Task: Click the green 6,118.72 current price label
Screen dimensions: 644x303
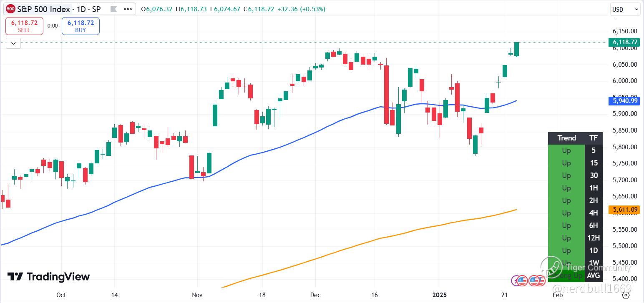Action: (x=624, y=42)
